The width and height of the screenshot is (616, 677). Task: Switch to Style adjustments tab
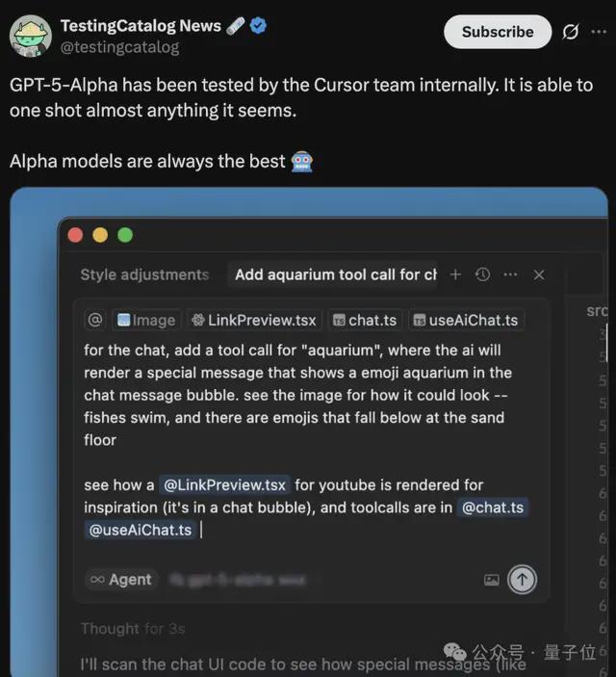tap(144, 274)
